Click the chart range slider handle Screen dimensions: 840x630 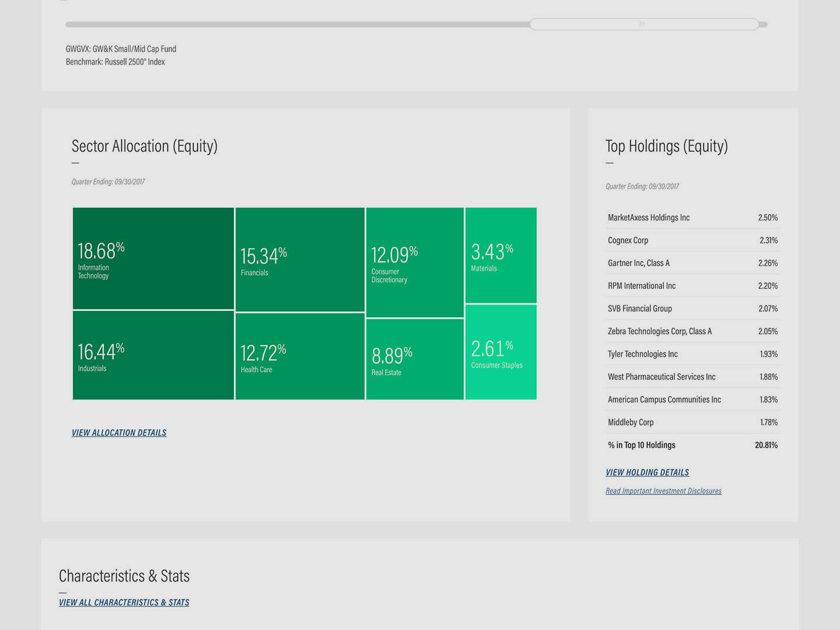(x=643, y=24)
